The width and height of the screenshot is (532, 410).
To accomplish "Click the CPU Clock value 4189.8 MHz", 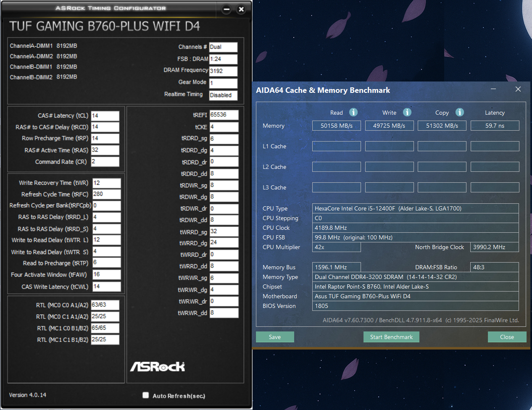I will (416, 228).
